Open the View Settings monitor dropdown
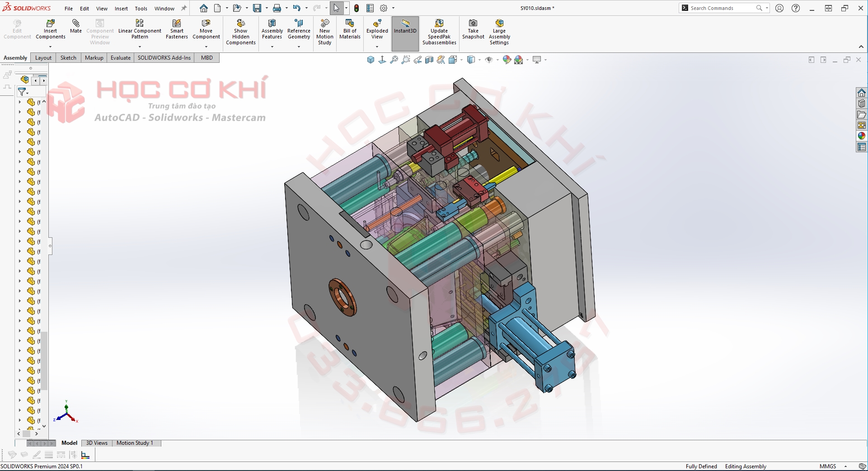 click(546, 60)
